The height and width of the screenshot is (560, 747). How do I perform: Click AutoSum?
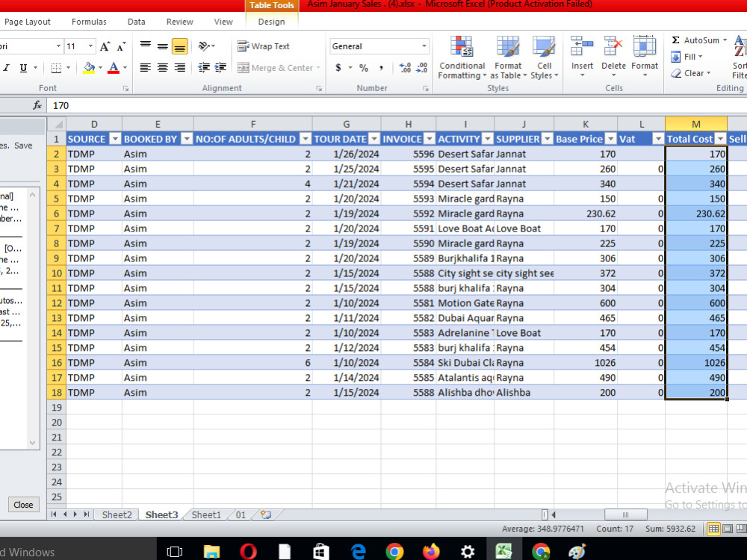tap(695, 40)
